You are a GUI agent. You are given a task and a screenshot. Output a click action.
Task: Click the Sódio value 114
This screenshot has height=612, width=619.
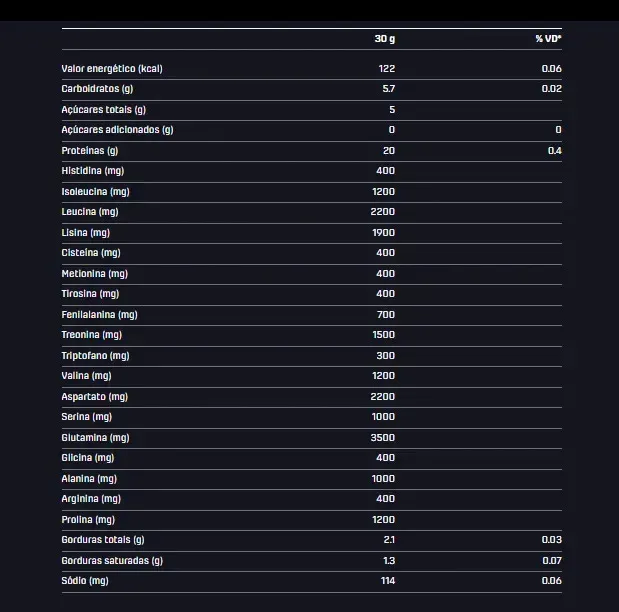(x=388, y=581)
